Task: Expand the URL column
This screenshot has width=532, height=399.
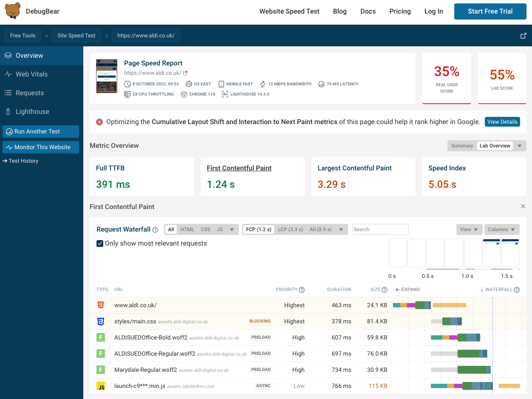Action: (407, 290)
